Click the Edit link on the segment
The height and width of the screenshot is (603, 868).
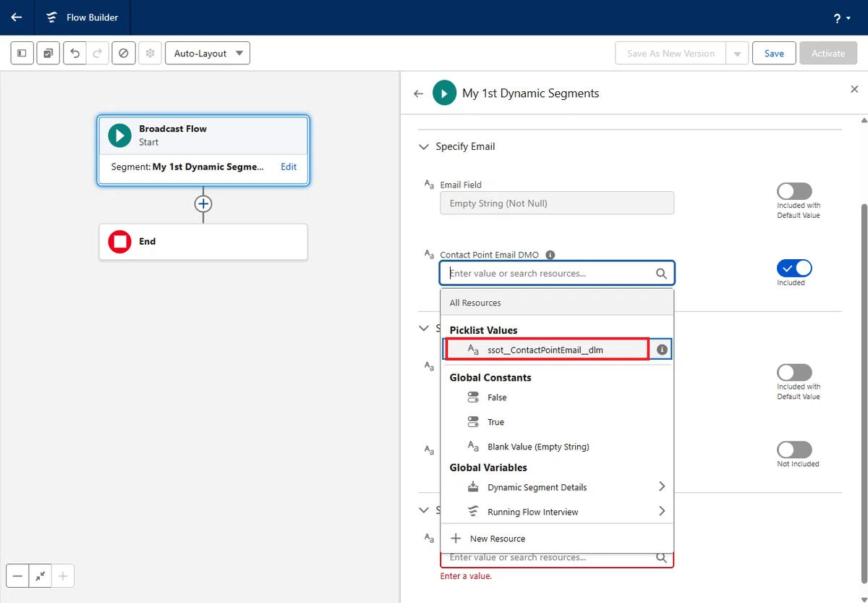point(289,166)
